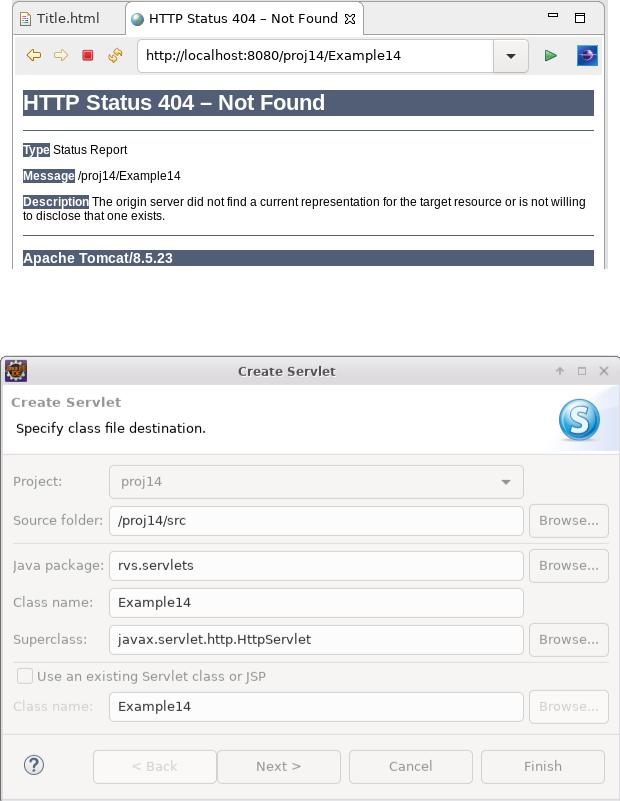Minimize the editor view panel
This screenshot has height=801, width=620.
point(553,16)
